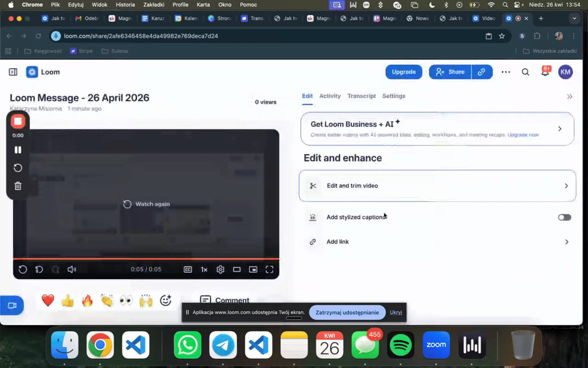Switch to theater mode view

point(237,269)
